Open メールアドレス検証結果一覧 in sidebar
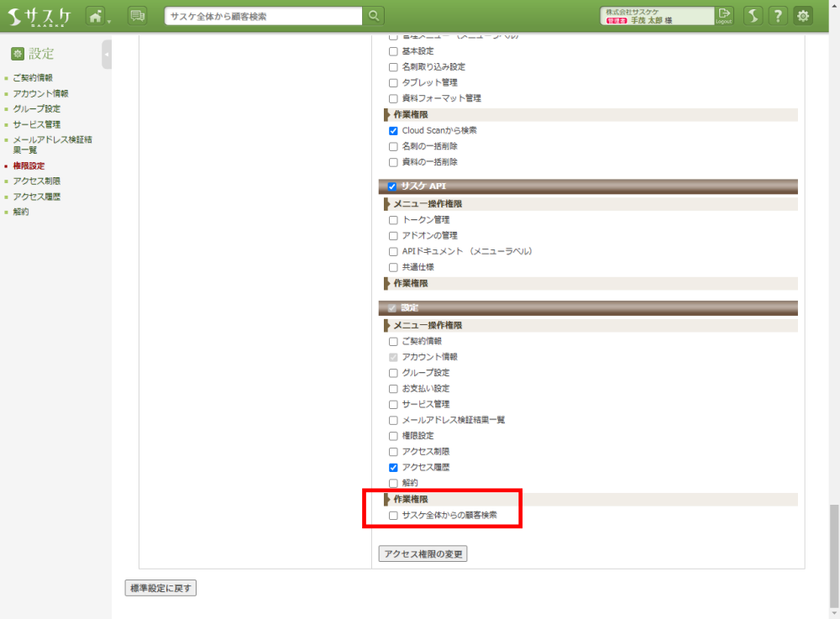Screen dimensions: 840x619 click(x=52, y=144)
